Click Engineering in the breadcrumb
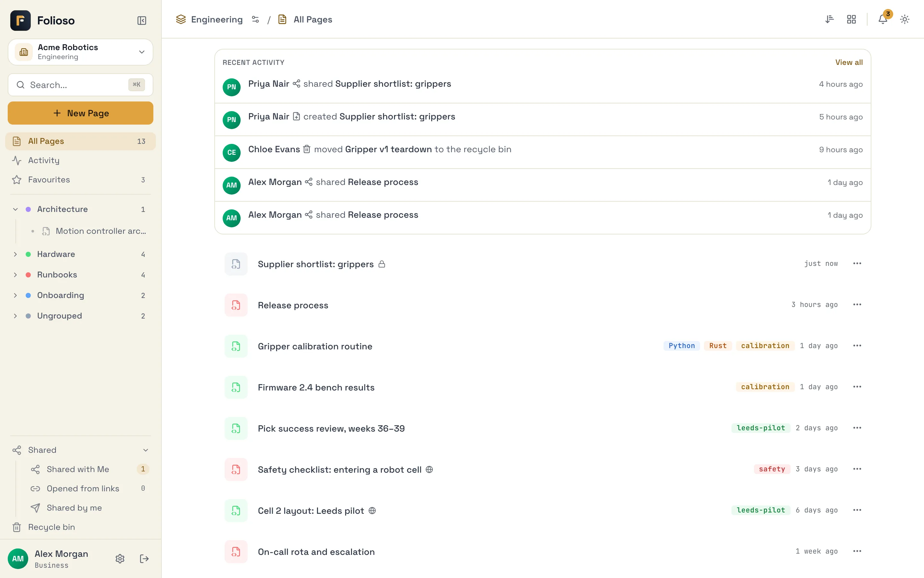Viewport: 924px width, 578px height. [217, 20]
